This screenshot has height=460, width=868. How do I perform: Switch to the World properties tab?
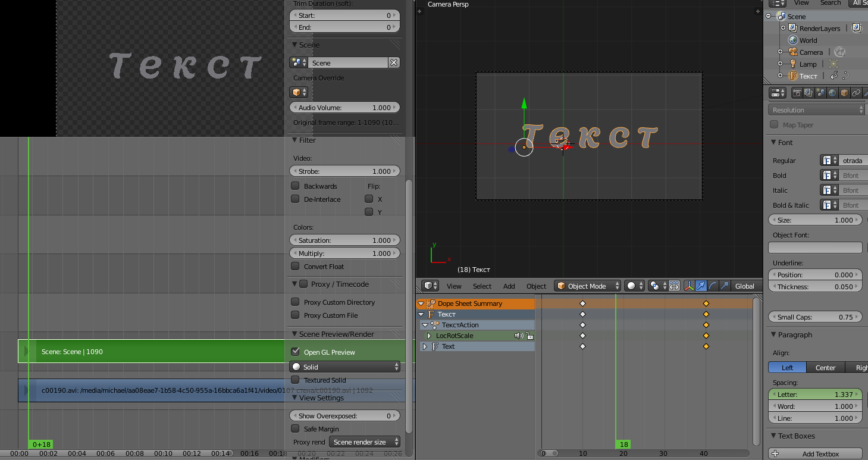832,93
